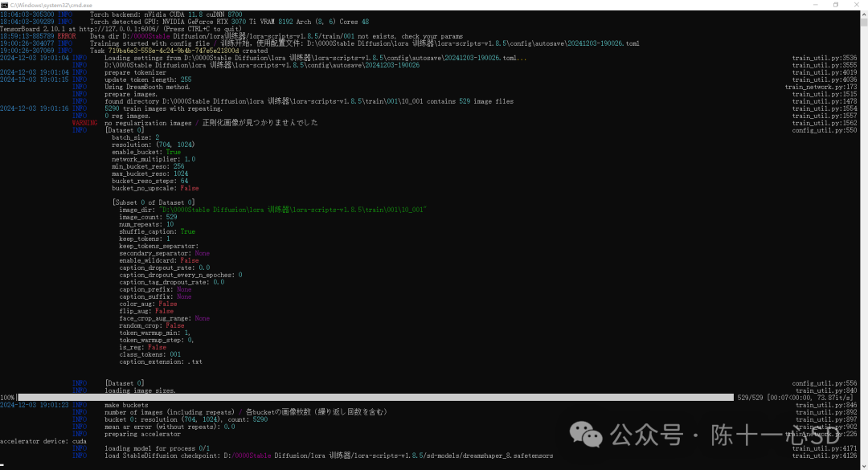Screen dimensions: 868x470
Task: Click 'caption_tag_dropout_rate: 0.0' line
Action: [172, 282]
